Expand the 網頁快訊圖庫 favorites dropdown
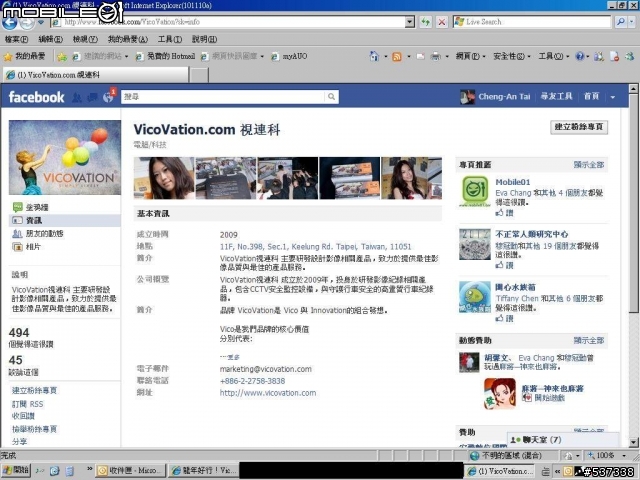Viewport: 640px width, 480px height. pyautogui.click(x=262, y=57)
